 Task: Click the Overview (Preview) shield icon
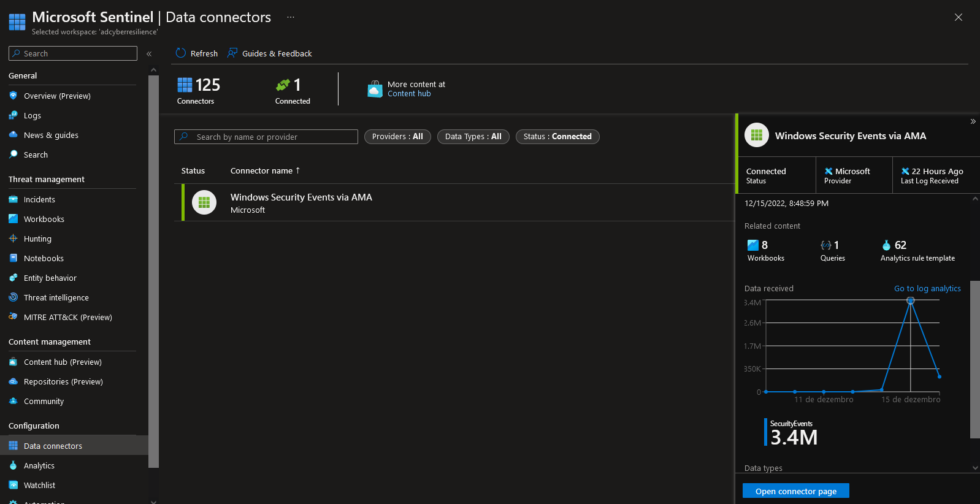[x=13, y=96]
